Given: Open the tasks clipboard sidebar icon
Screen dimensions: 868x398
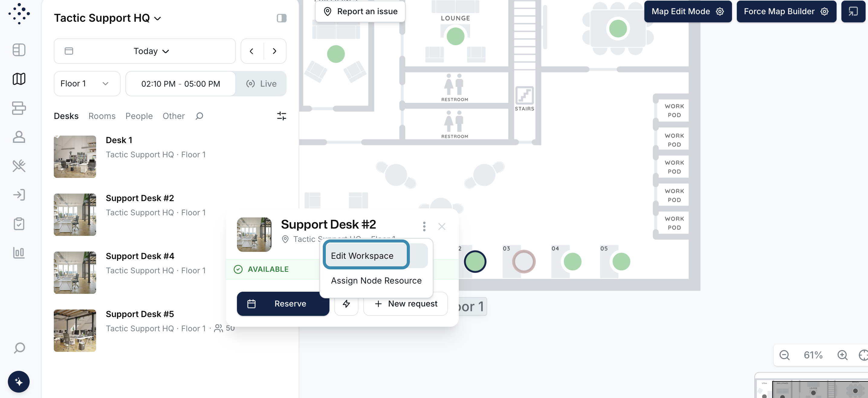Looking at the screenshot, I should click(19, 223).
